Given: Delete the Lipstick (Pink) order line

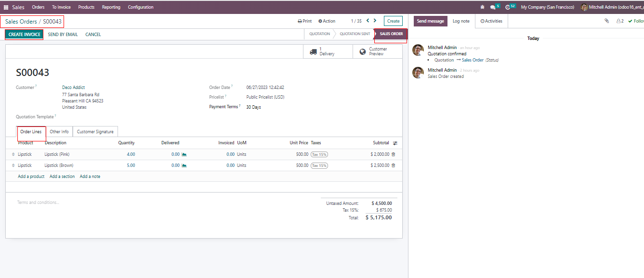Looking at the screenshot, I should click(394, 154).
